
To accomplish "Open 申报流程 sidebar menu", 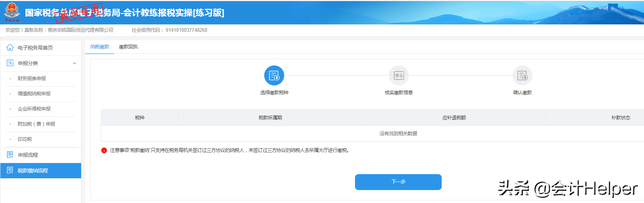I will (x=41, y=155).
